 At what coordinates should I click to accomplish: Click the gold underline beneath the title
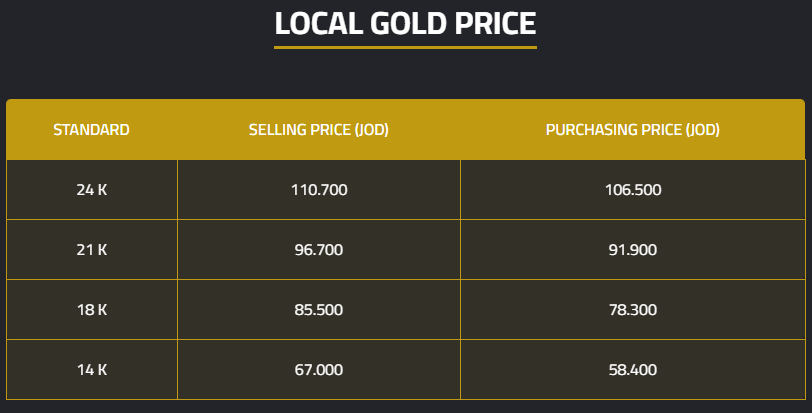tap(405, 47)
